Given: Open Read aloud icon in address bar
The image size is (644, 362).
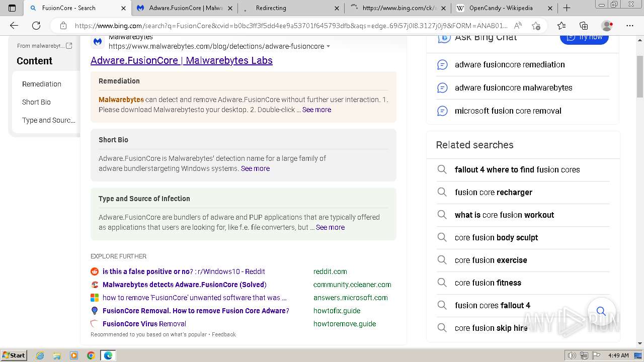Looking at the screenshot, I should [x=518, y=26].
